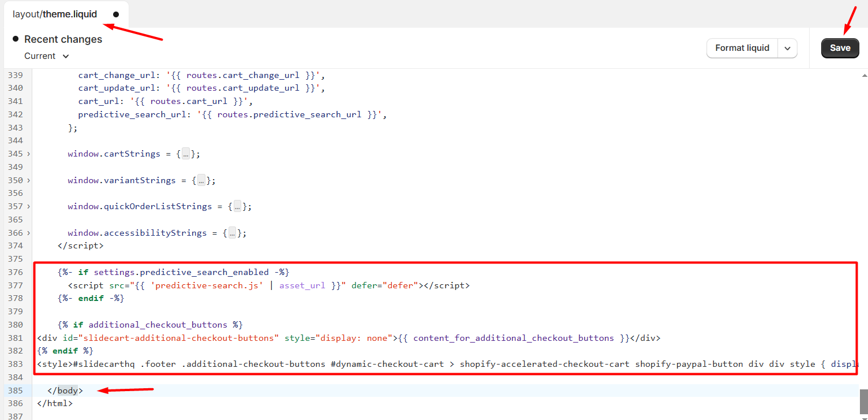Open dropdown arrow beside Format liquid
The width and height of the screenshot is (868, 420).
point(787,49)
